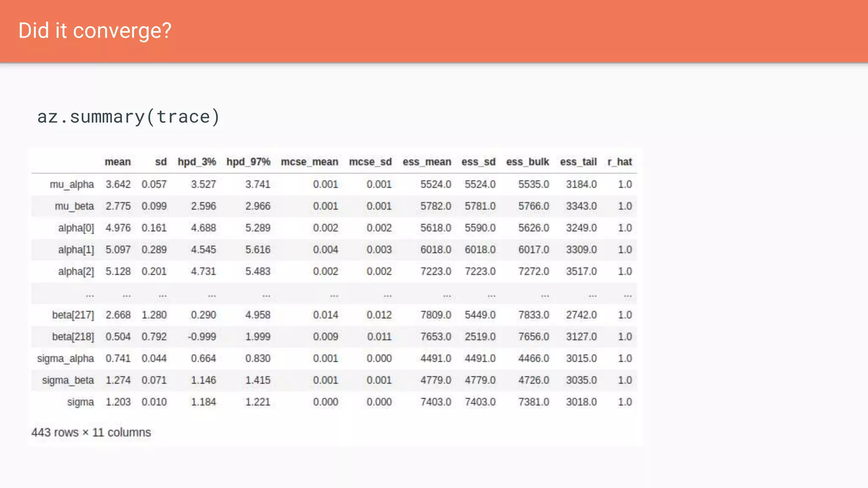Click the 'sd' column header
Image resolution: width=868 pixels, height=488 pixels.
(x=161, y=162)
